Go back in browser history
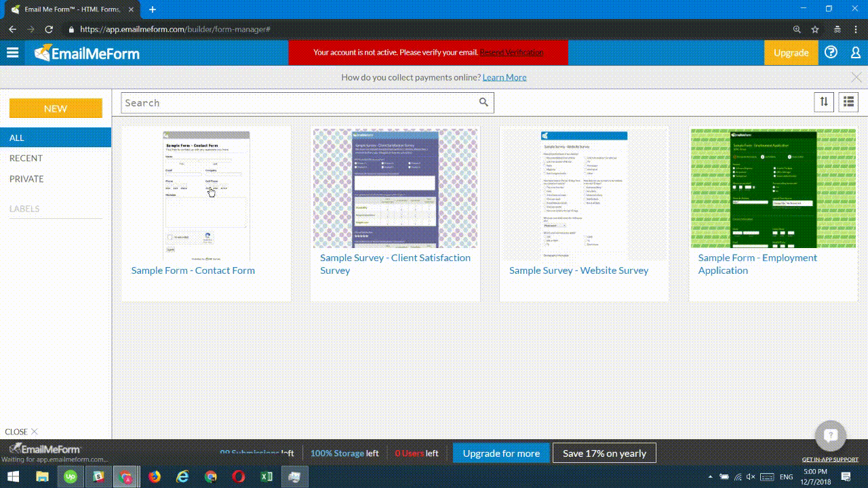The width and height of the screenshot is (868, 488). [x=12, y=29]
